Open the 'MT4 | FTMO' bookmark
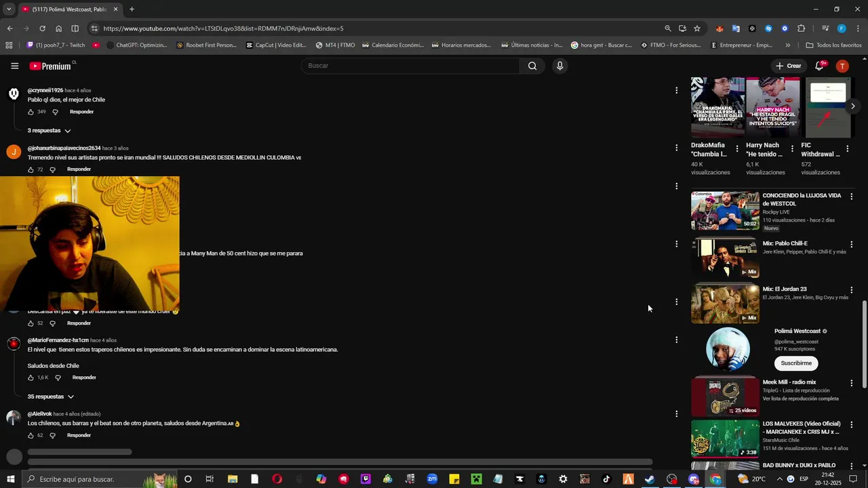868x488 pixels. [x=335, y=45]
